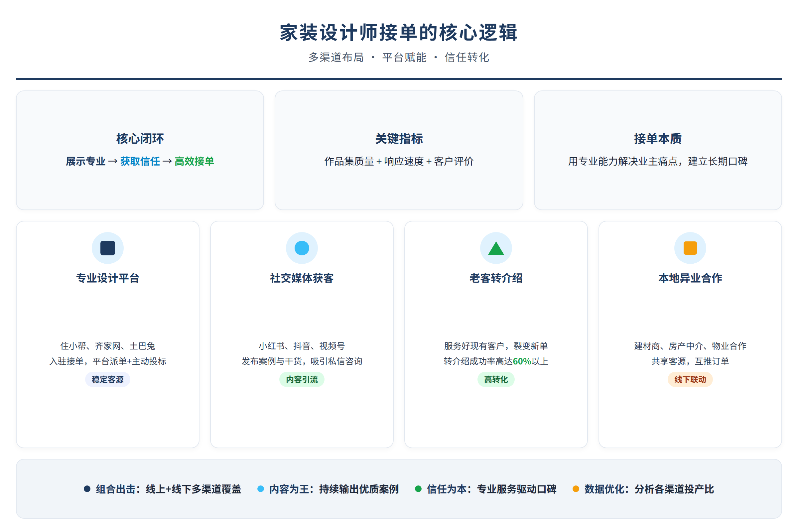
Task: Click the 专业设计平台 heading
Action: click(x=107, y=278)
